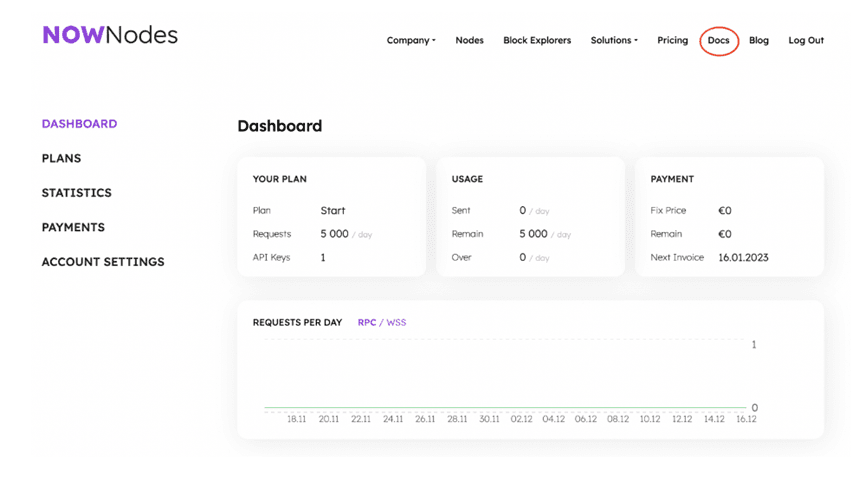Toggle chart to WSS requests

(x=396, y=323)
